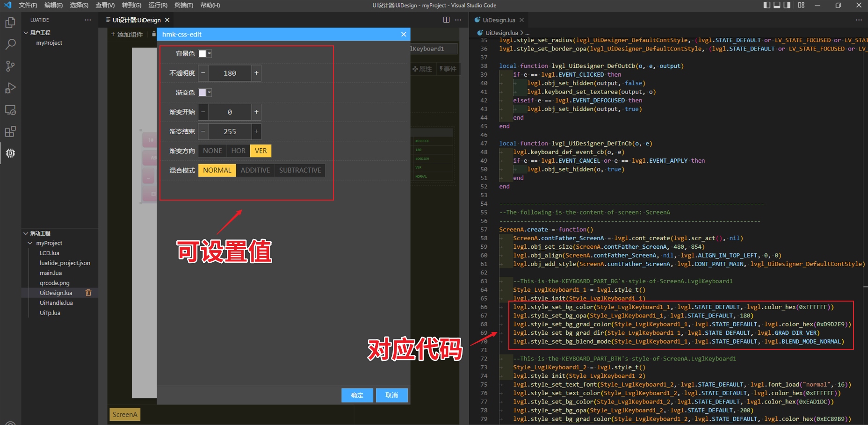Screen dimensions: 868x425
Task: Set gradient direction to HOR
Action: (x=238, y=151)
